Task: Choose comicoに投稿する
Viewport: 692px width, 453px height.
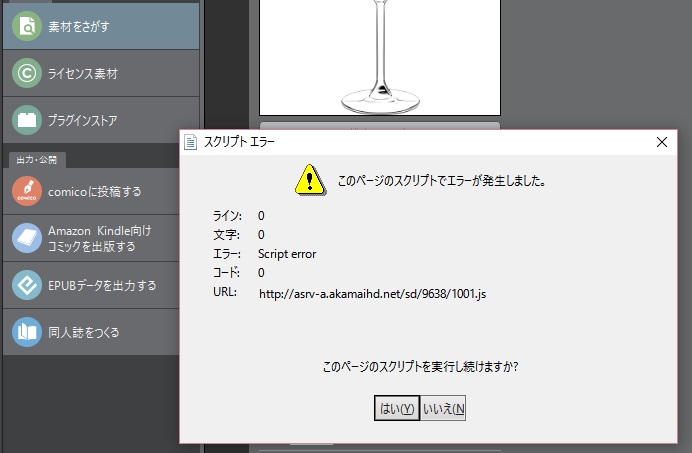Action: pyautogui.click(x=91, y=191)
